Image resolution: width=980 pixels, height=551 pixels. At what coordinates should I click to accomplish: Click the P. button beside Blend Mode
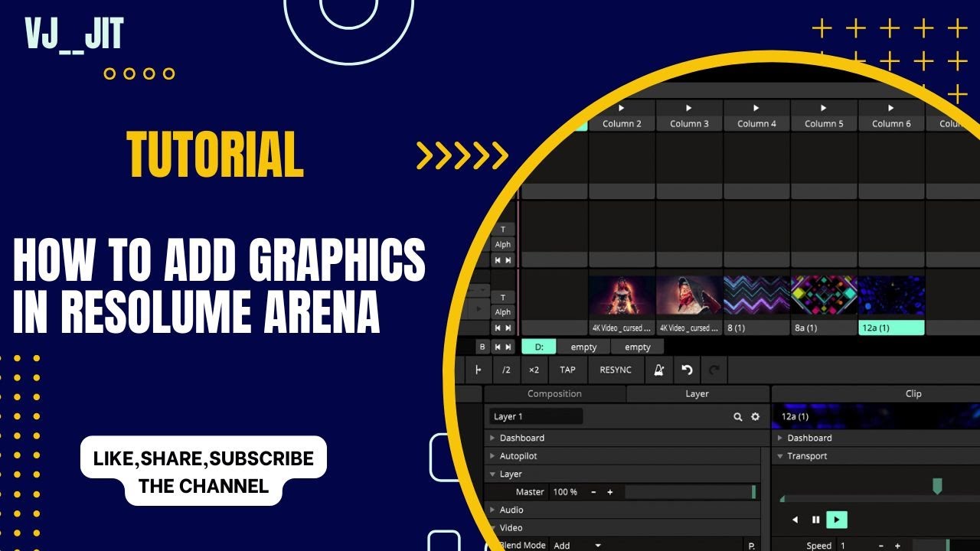point(751,546)
